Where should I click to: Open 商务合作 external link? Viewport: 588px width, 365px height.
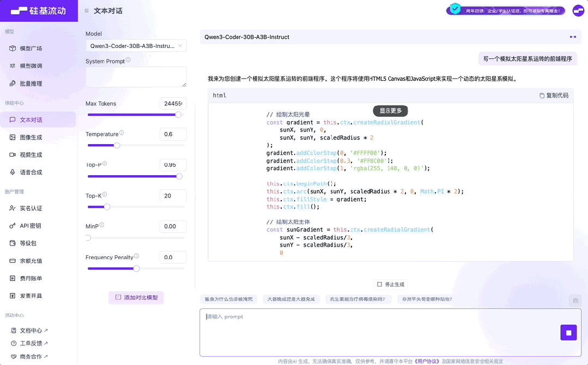click(29, 357)
